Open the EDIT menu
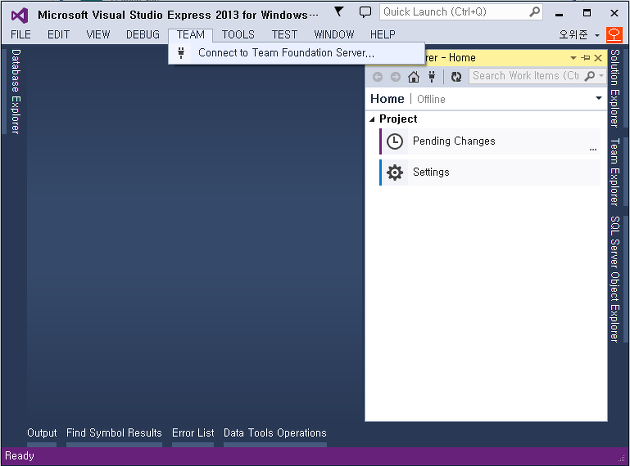Image resolution: width=630 pixels, height=466 pixels. [x=58, y=35]
